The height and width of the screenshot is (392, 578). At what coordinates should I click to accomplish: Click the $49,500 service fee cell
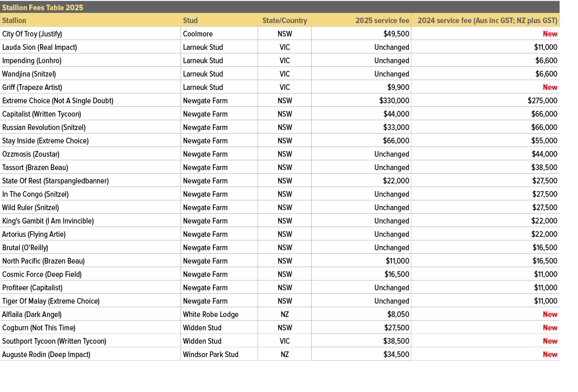(x=396, y=34)
